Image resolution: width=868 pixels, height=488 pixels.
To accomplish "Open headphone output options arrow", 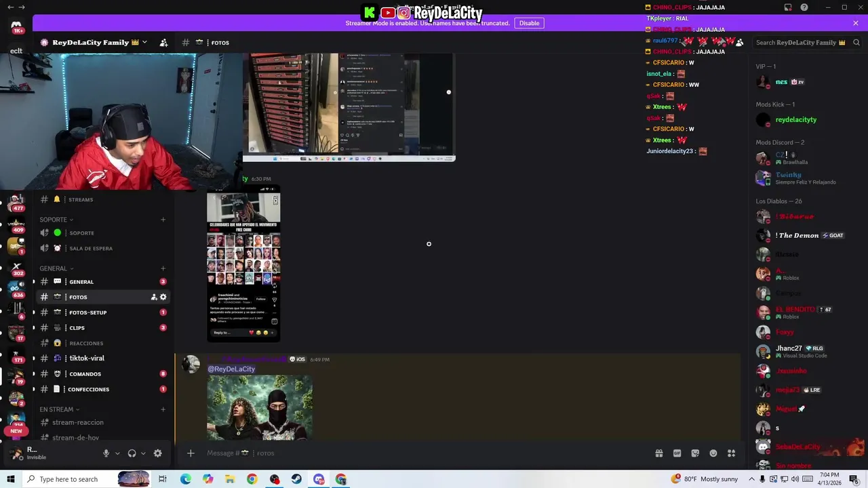I will pos(143,453).
